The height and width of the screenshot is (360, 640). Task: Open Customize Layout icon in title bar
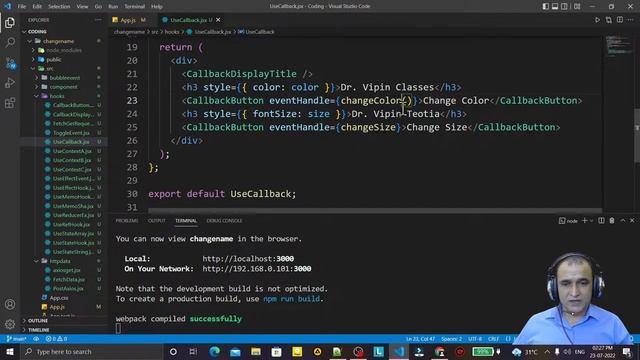point(577,6)
